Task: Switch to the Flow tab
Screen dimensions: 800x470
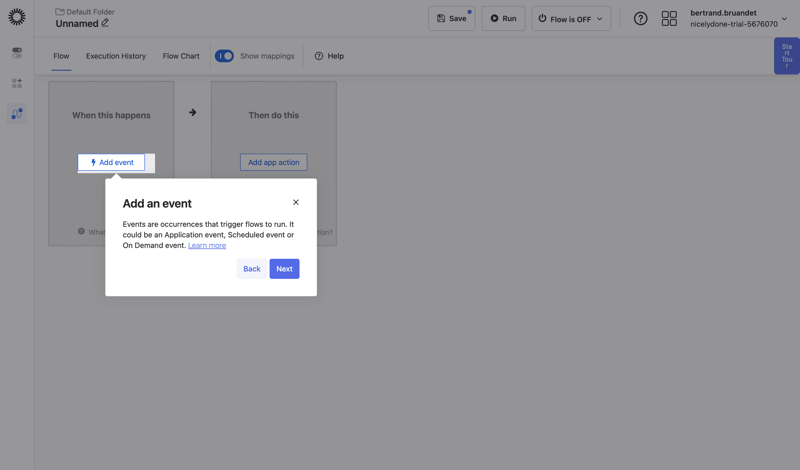Action: (x=61, y=56)
